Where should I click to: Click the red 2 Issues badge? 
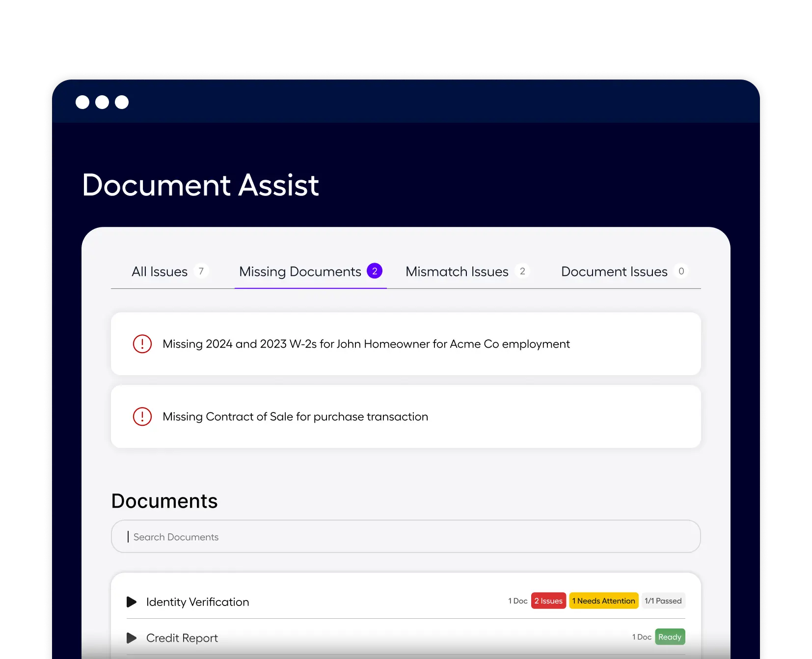pyautogui.click(x=548, y=601)
